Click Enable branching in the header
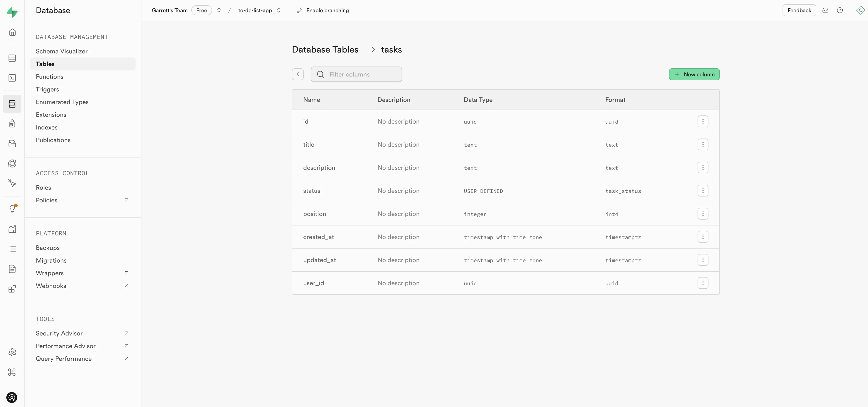Image resolution: width=868 pixels, height=407 pixels. coord(322,10)
